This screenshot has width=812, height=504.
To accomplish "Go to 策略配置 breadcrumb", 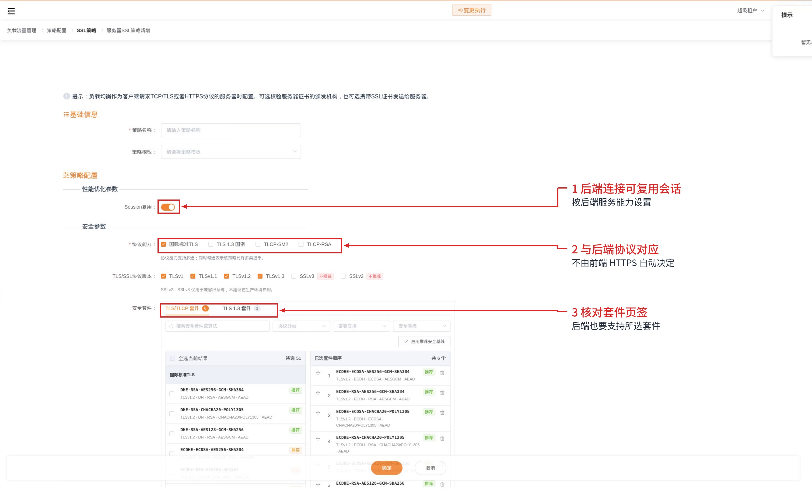I will tap(56, 30).
